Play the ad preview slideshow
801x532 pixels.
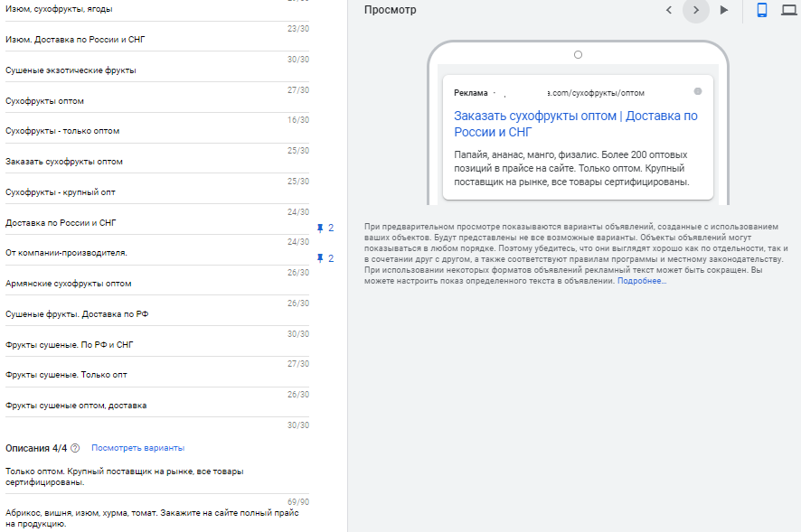(x=723, y=10)
